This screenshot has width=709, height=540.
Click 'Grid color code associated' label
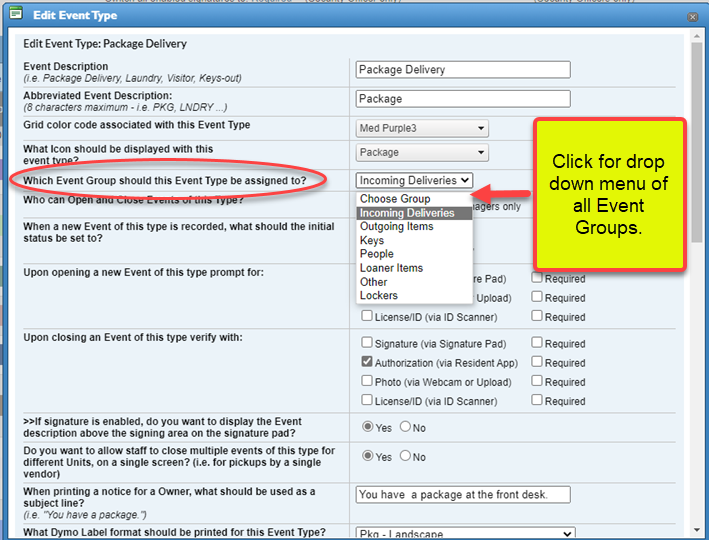(x=137, y=125)
